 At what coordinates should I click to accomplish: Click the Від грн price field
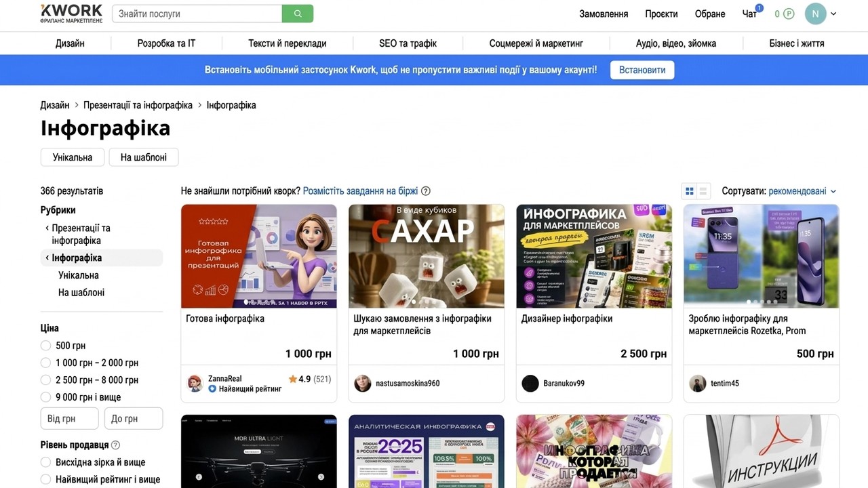[70, 419]
